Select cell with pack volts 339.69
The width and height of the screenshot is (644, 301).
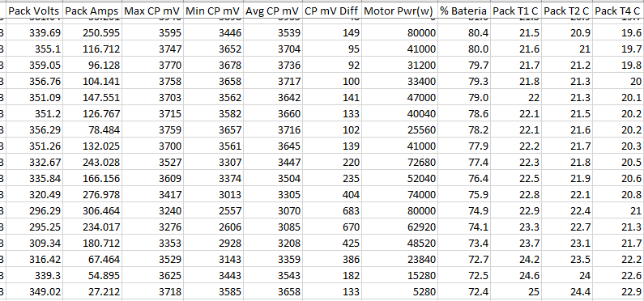point(34,32)
